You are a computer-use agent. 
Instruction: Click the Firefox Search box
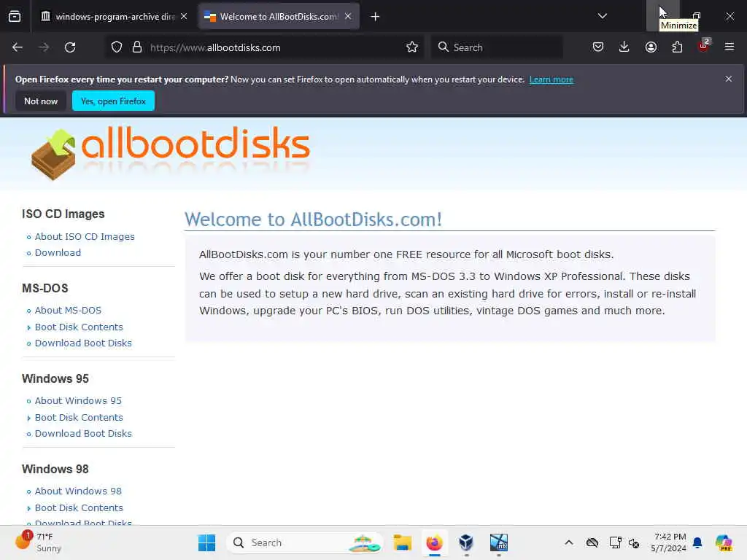498,47
